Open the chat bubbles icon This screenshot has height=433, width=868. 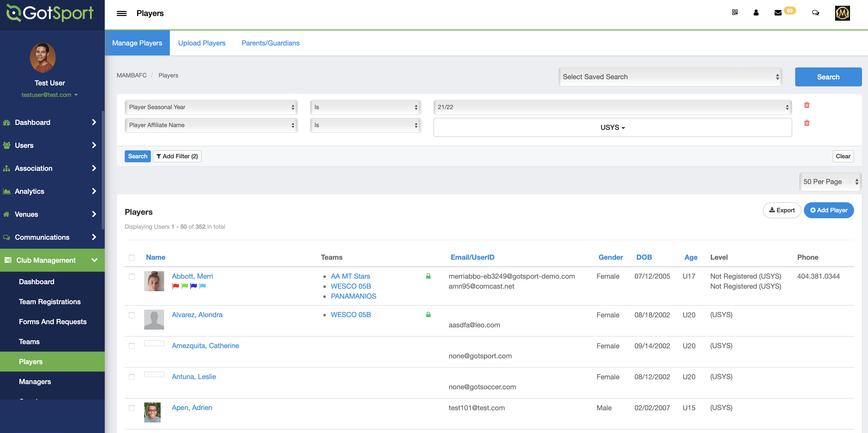815,13
